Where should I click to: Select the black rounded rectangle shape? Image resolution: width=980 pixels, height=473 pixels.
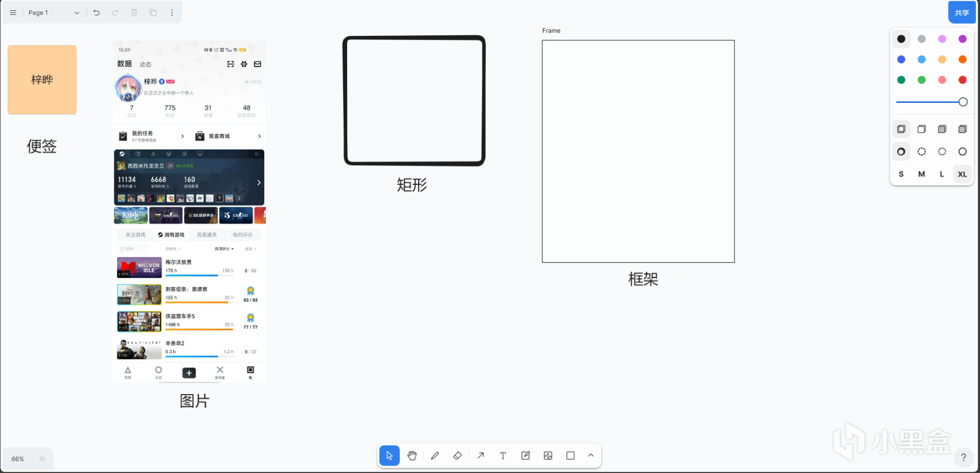[414, 101]
